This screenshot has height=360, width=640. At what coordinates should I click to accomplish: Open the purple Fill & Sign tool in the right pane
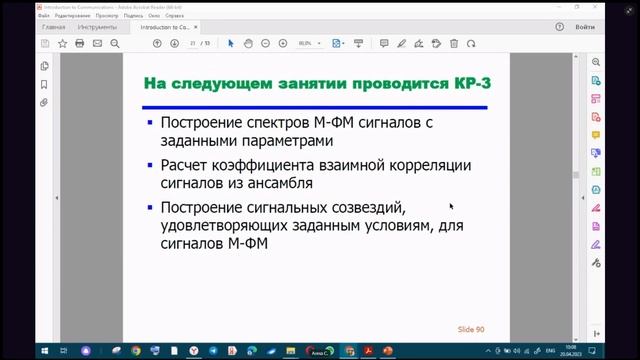click(596, 244)
